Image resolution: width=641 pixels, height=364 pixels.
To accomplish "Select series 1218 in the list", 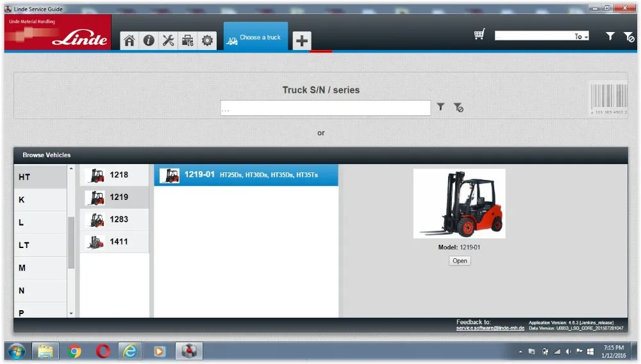I will (x=115, y=175).
